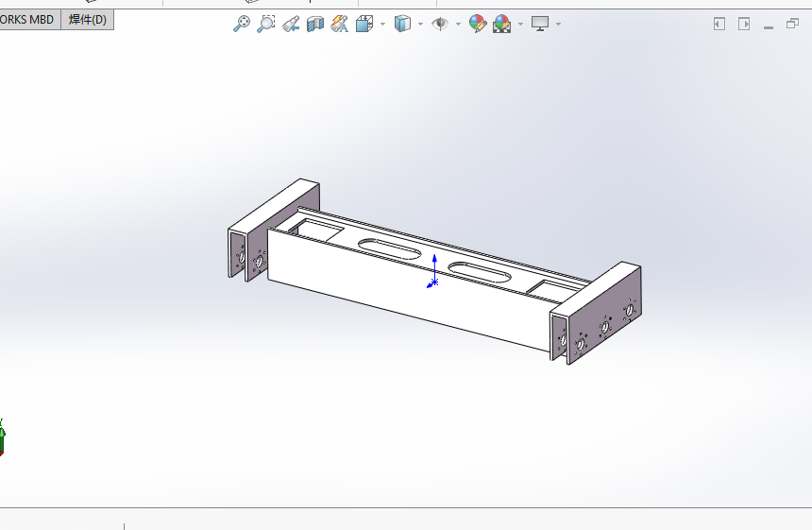Open Dynamic Annotation Views icon
812x530 pixels.
coord(340,24)
